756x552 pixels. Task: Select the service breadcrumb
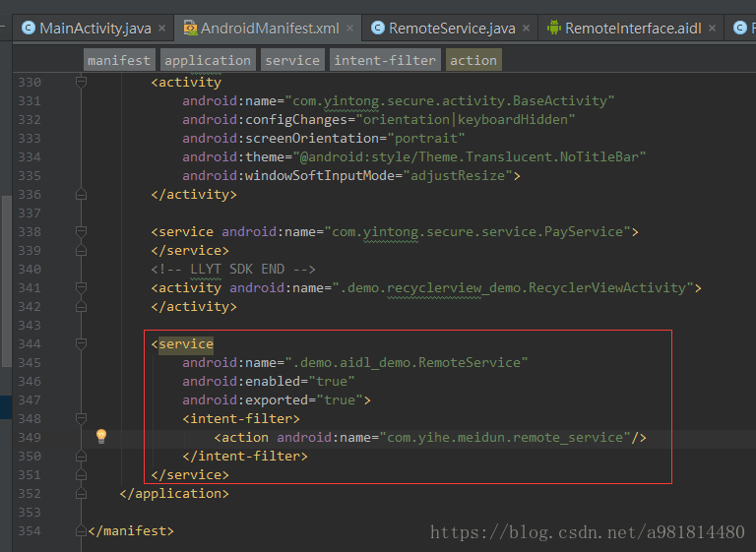[x=292, y=60]
